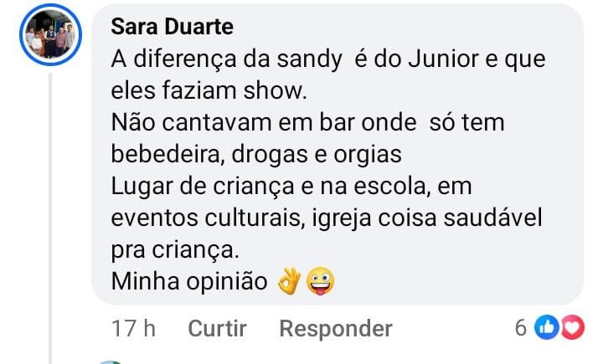Screen dimensions: 603x364
Task: View who reacted via the 6 count
Action: coord(520,329)
